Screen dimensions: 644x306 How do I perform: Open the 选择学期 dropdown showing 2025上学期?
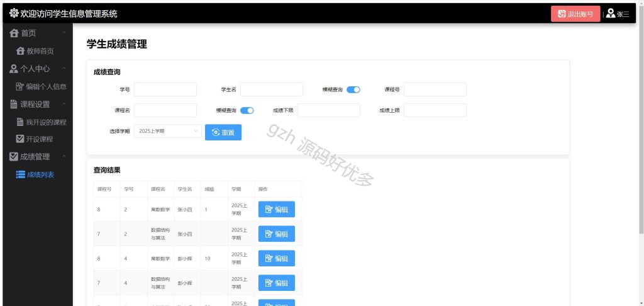click(167, 131)
